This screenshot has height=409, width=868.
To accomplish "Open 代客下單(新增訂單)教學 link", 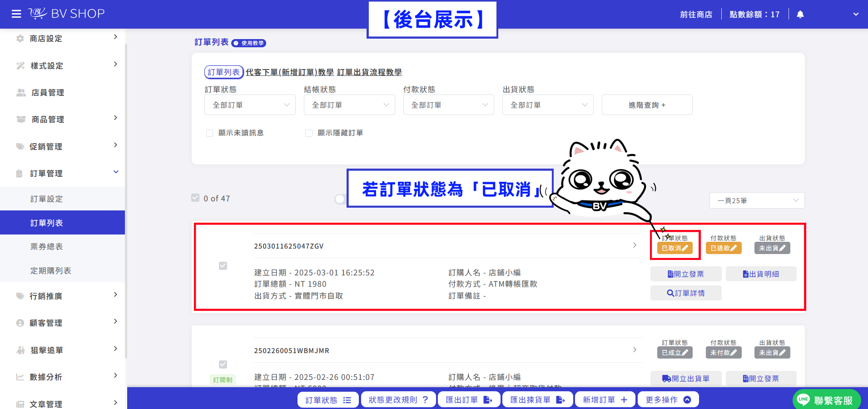I will [x=290, y=72].
